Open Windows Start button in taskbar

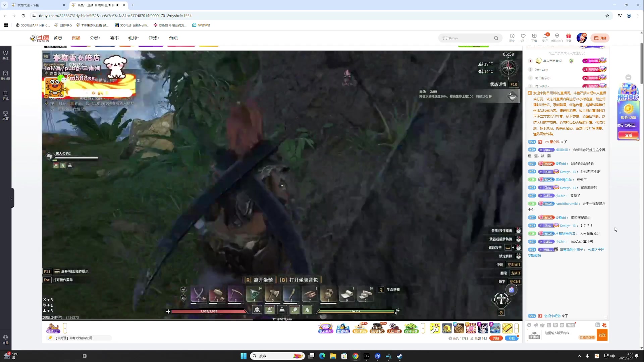tap(244, 356)
